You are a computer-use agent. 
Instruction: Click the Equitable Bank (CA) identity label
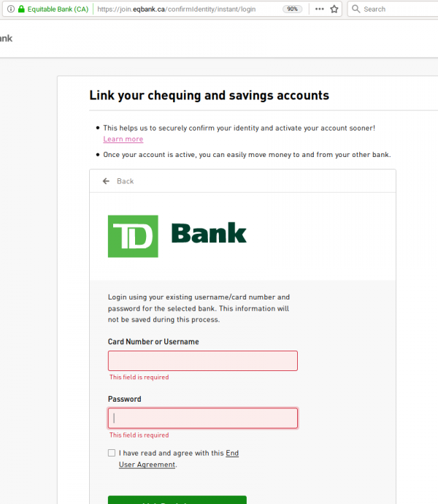click(x=58, y=9)
